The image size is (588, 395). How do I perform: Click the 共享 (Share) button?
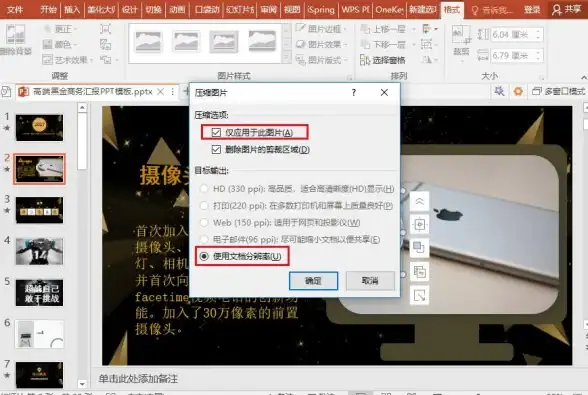tap(566, 10)
